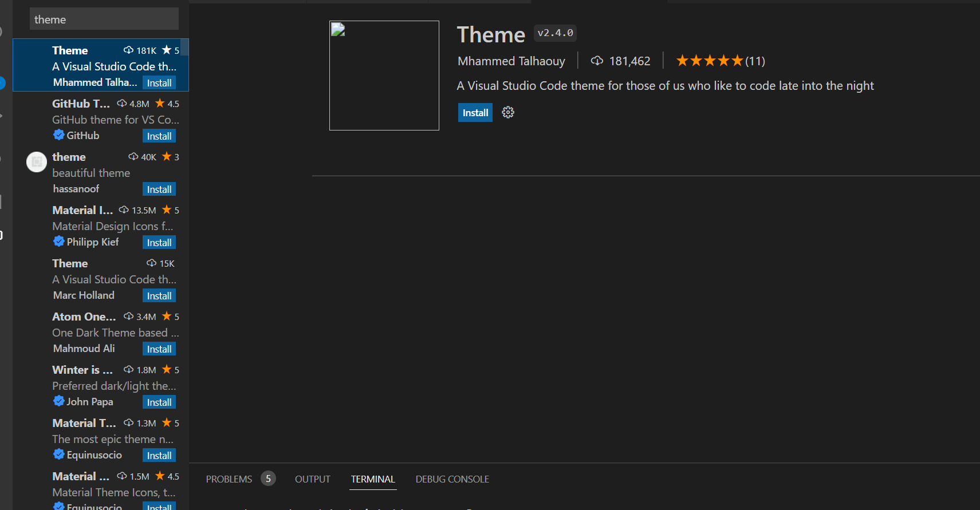The width and height of the screenshot is (980, 510).
Task: Click the 'GitHub theme for VS Co...' description text
Action: 116,120
